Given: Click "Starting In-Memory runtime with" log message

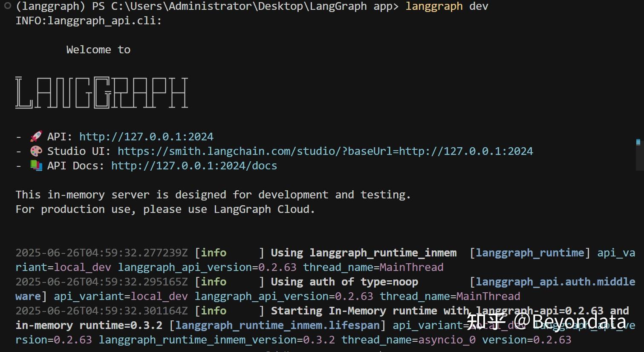Looking at the screenshot, I should [370, 311].
